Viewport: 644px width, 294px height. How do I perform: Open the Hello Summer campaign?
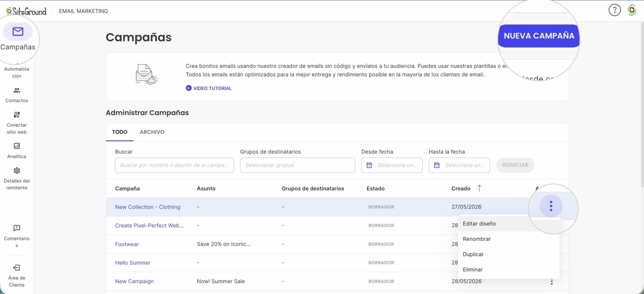[x=133, y=263]
